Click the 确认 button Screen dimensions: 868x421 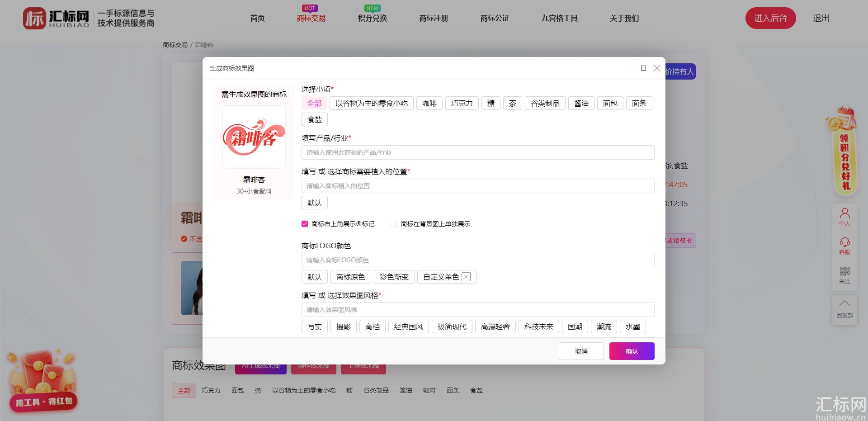pyautogui.click(x=632, y=351)
